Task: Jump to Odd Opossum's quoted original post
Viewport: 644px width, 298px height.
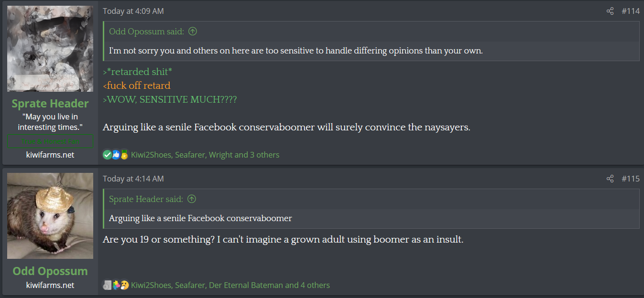Action: point(193,32)
